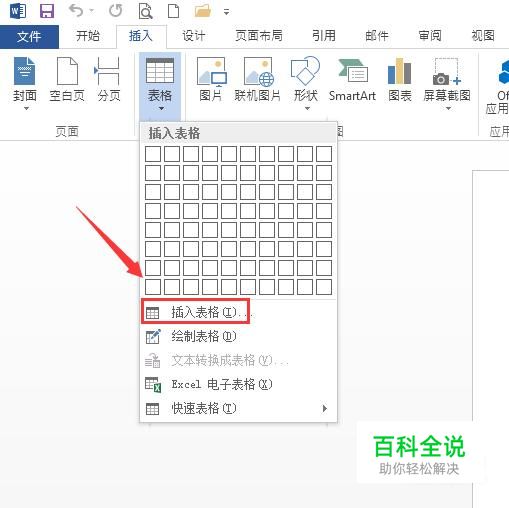Open Print Preview magnifier icon
Viewport: 509px width, 508px height.
coord(145,11)
